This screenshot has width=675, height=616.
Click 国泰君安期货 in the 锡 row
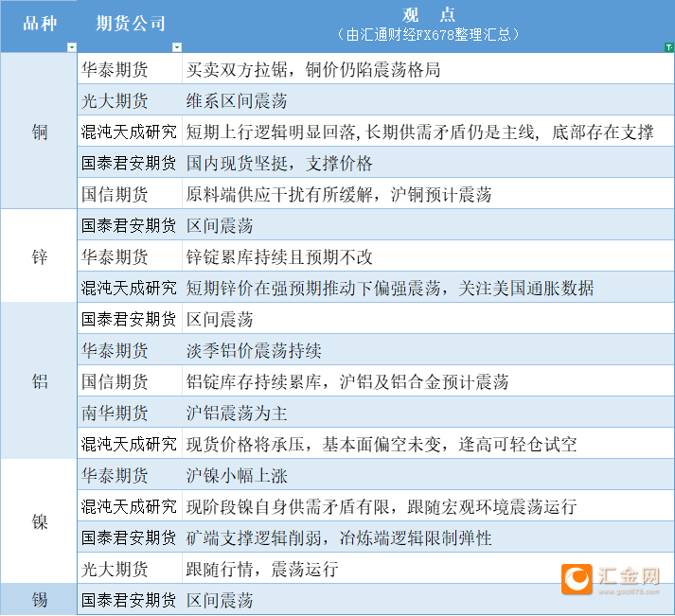point(130,599)
